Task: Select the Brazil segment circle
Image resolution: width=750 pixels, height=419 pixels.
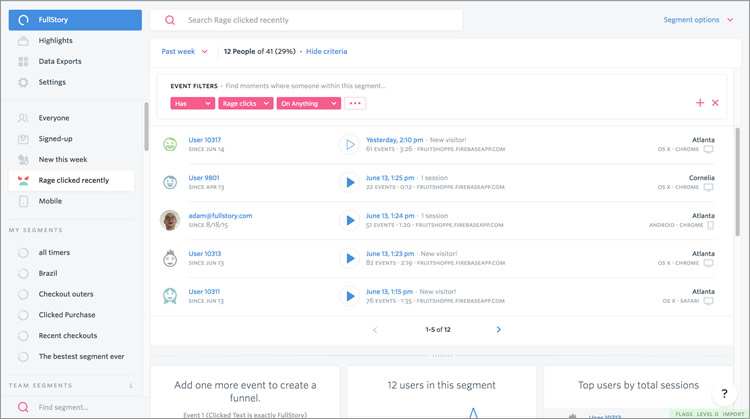Action: 23,273
